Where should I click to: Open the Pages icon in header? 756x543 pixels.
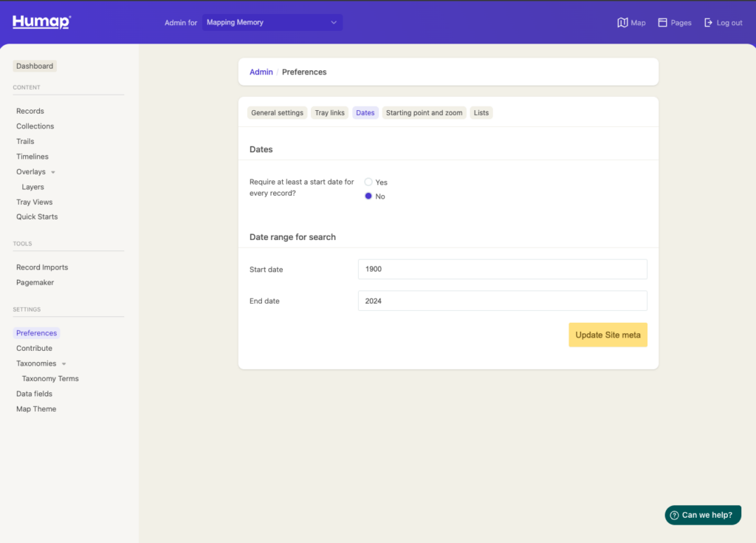pos(662,23)
